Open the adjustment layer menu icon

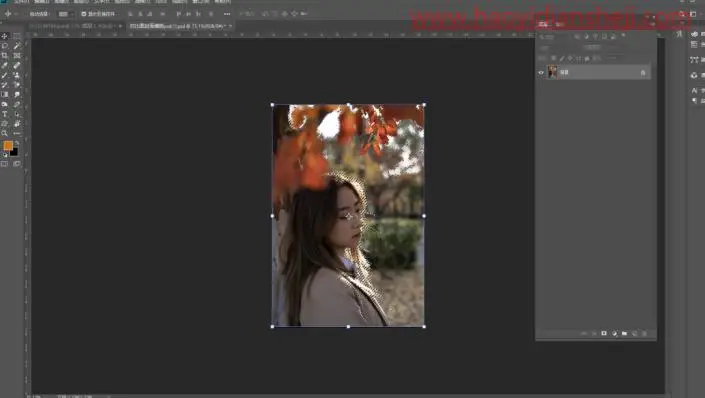[614, 334]
